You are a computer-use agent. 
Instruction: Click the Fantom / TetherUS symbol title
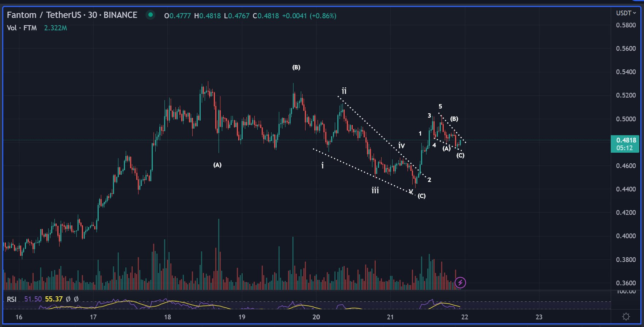(x=44, y=15)
